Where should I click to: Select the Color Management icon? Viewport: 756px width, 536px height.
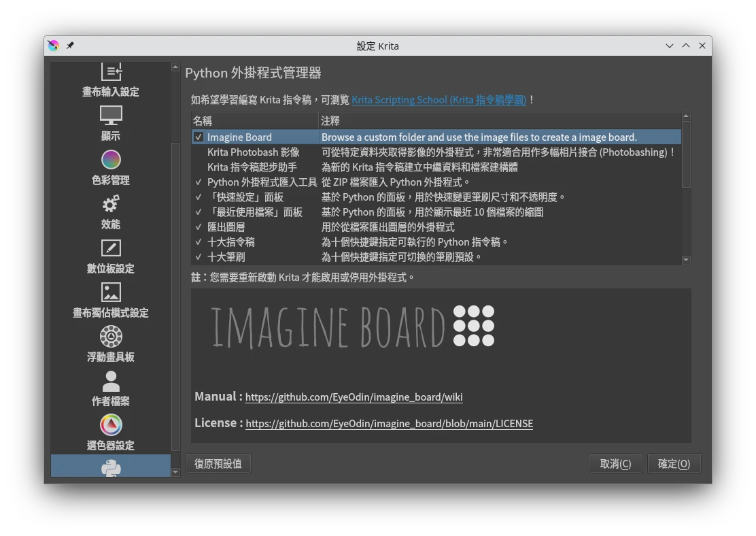[x=111, y=160]
